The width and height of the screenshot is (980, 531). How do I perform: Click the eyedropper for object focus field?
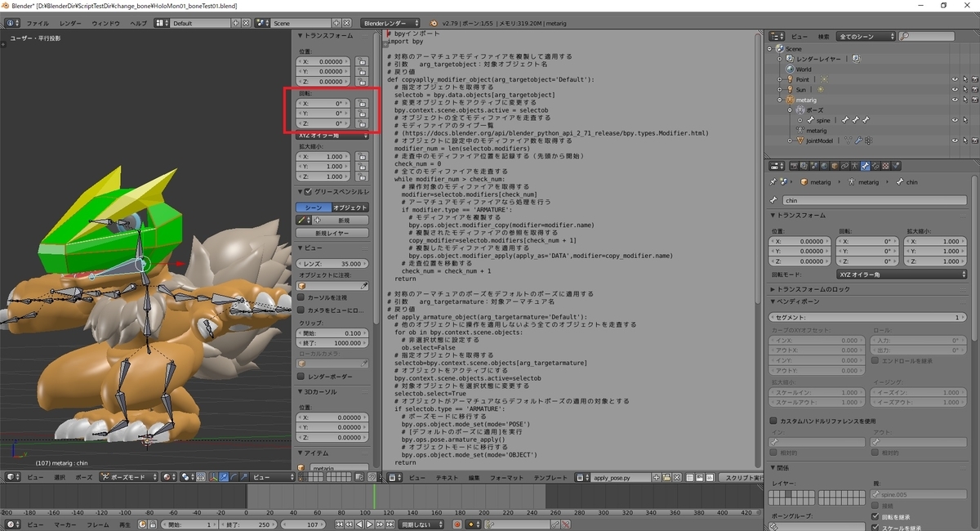coord(365,287)
